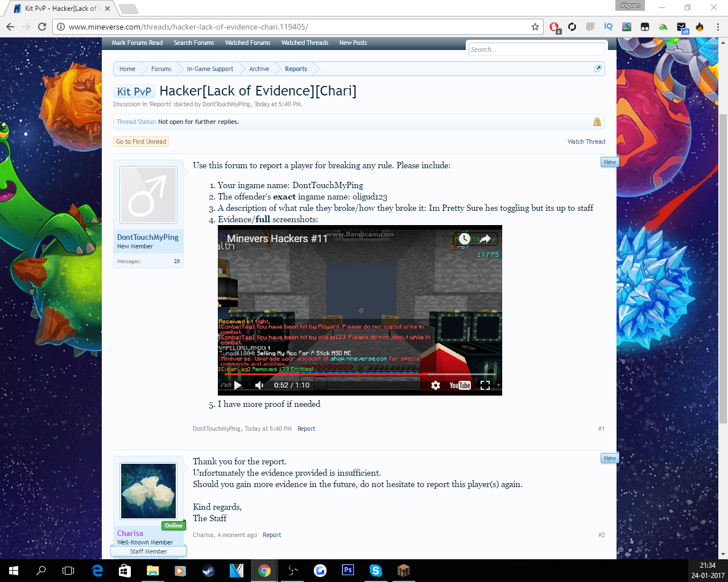The width and height of the screenshot is (728, 582).
Task: Report Charisa's reply post
Action: 272,535
